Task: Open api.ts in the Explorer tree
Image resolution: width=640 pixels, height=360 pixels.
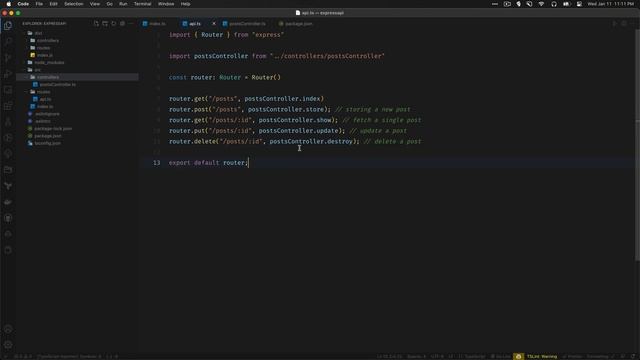Action: 78,99
